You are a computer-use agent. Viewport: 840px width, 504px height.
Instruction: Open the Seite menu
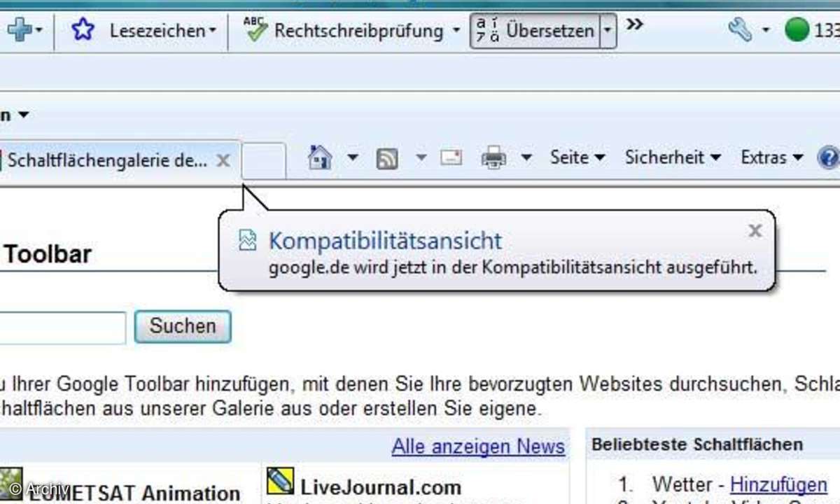click(577, 157)
